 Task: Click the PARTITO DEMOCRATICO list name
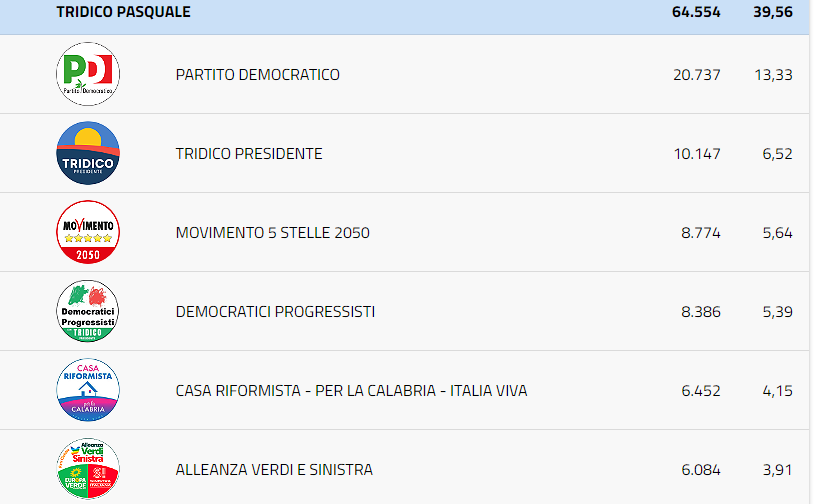(257, 75)
